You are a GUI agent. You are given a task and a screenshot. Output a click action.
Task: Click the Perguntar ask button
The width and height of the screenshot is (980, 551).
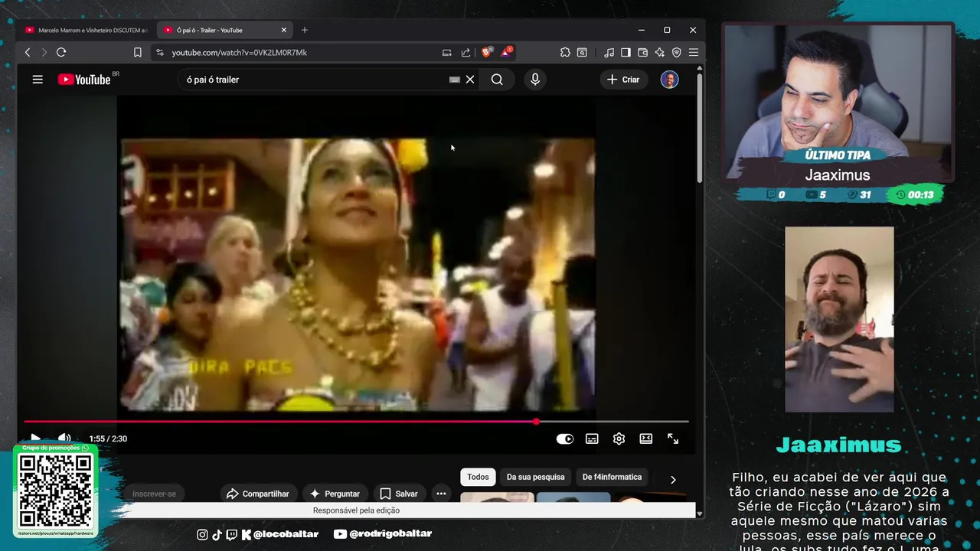[x=335, y=494]
